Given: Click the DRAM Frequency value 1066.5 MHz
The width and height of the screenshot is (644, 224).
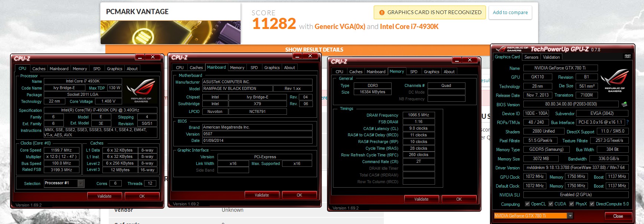Looking at the screenshot, I should click(x=419, y=115).
